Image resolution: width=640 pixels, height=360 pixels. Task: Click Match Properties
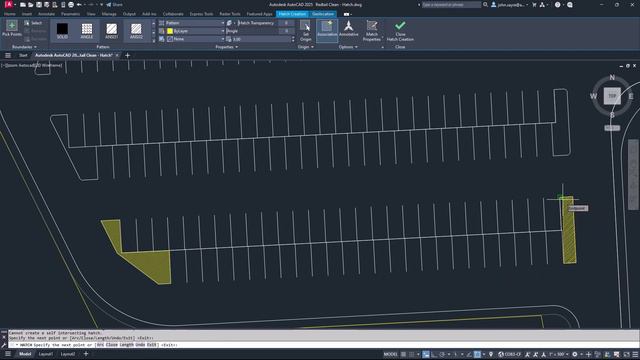(371, 31)
